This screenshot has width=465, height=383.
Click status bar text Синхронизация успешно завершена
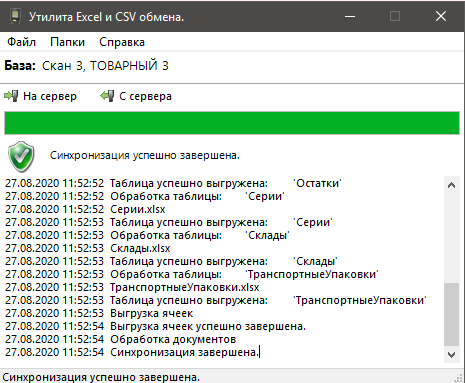101,377
